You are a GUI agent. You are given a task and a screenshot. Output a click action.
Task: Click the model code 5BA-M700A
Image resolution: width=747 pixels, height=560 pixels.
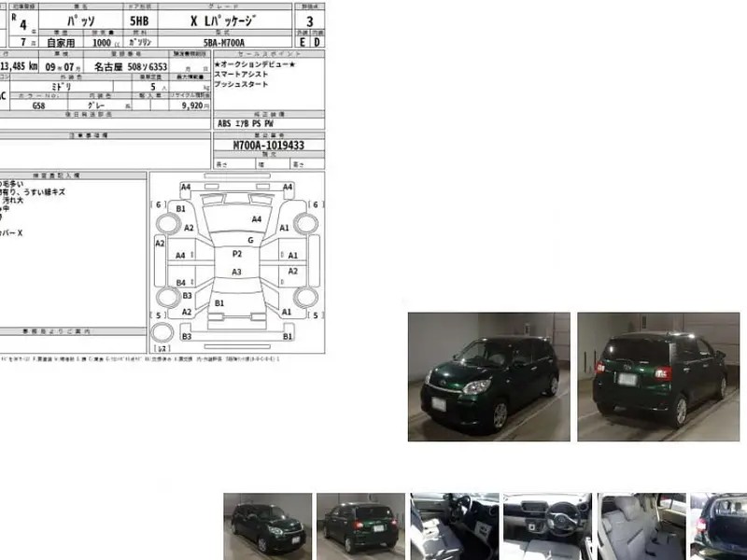point(222,43)
